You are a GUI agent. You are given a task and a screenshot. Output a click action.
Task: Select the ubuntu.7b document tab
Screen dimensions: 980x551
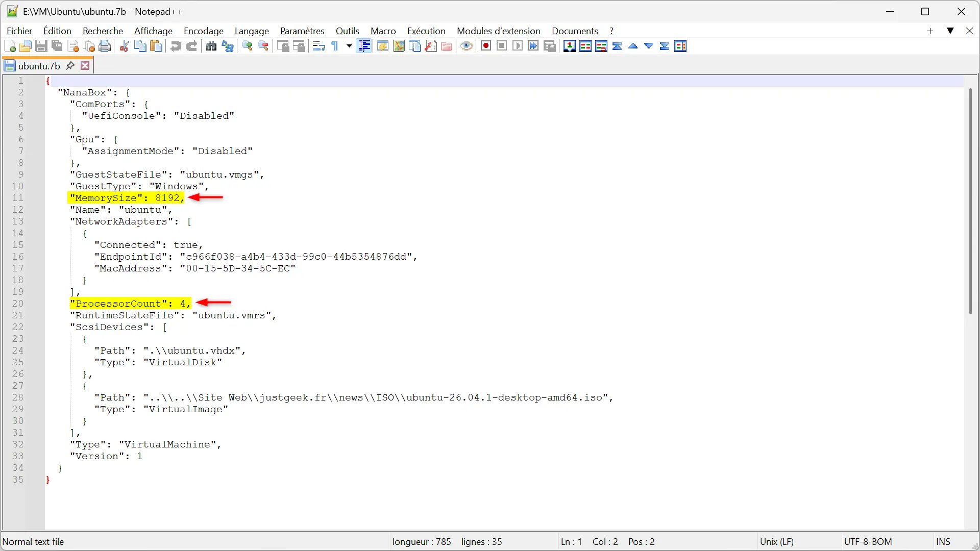(x=39, y=66)
